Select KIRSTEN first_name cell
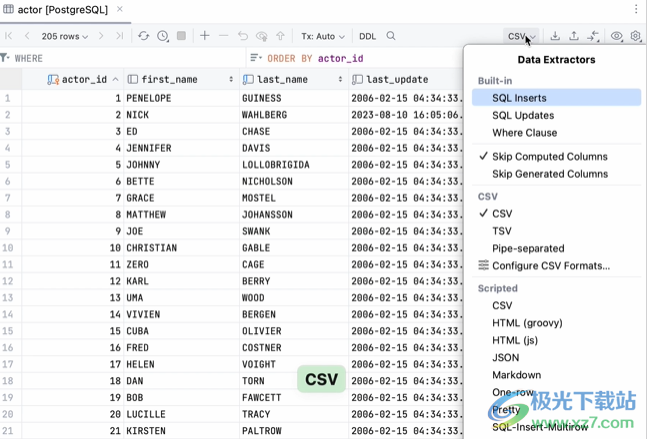Screen dimensions: 647x439 click(x=181, y=431)
